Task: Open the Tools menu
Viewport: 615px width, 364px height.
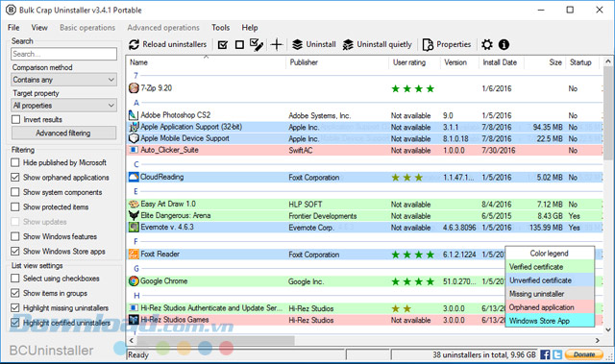Action: pyautogui.click(x=220, y=28)
